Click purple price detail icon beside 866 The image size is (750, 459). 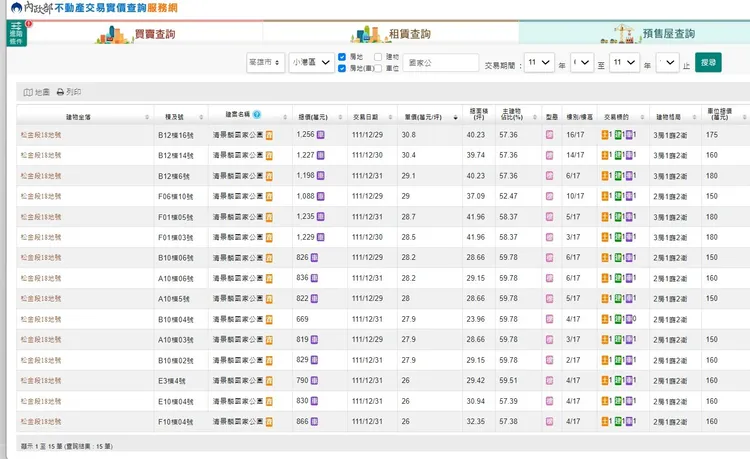(x=314, y=422)
